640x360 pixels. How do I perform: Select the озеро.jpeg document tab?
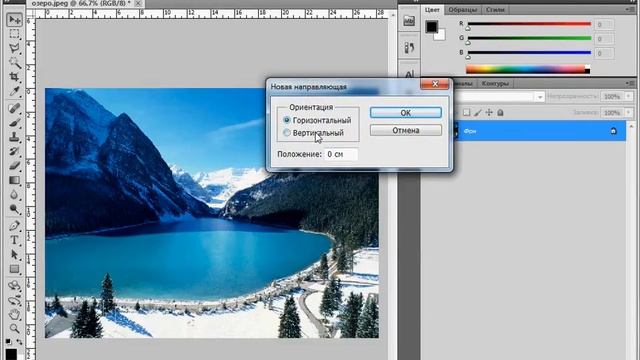(x=81, y=3)
